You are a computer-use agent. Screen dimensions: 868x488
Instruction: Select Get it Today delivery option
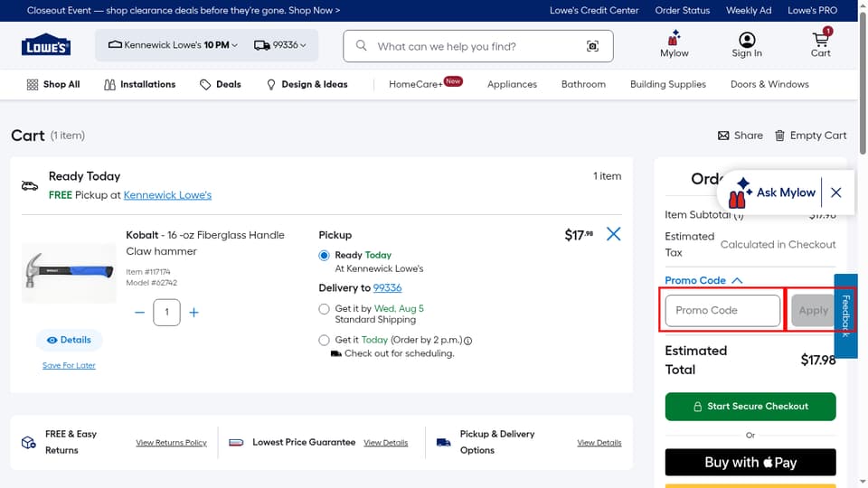point(324,341)
